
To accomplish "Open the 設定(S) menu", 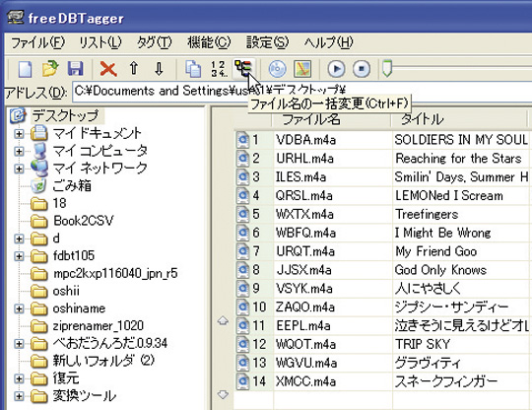I will coord(267,43).
